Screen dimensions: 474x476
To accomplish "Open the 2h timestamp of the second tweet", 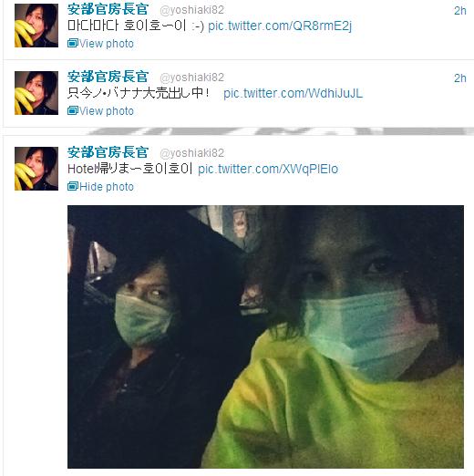I will click(x=460, y=78).
